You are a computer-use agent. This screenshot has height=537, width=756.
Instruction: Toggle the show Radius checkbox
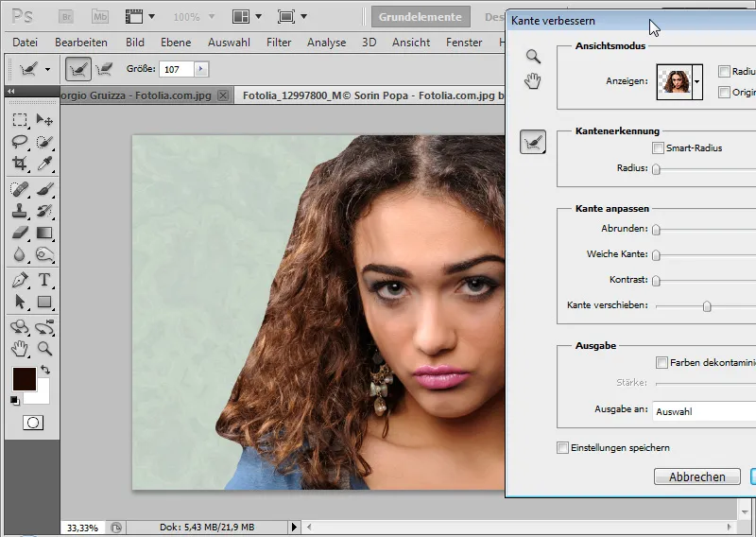pos(724,72)
